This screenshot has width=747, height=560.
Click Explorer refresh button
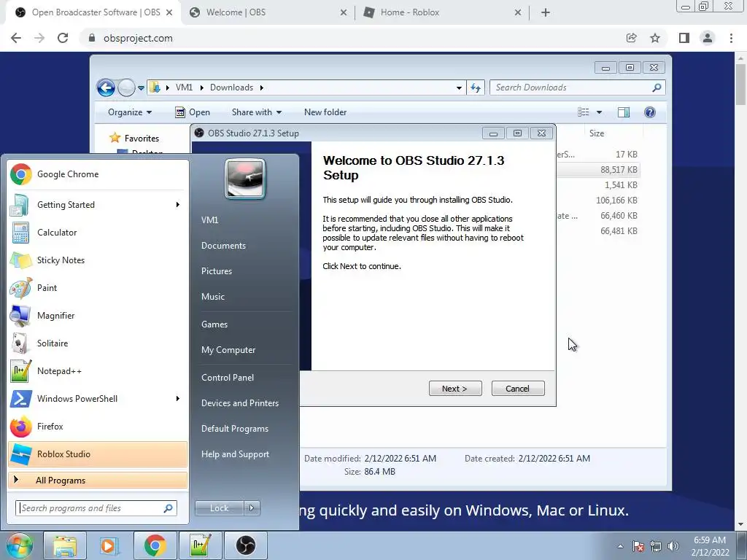coord(476,87)
